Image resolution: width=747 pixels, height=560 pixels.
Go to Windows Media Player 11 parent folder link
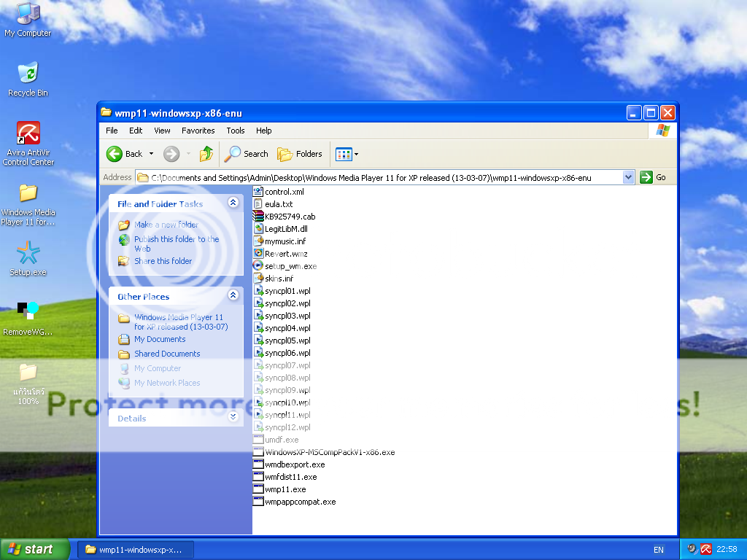181,322
